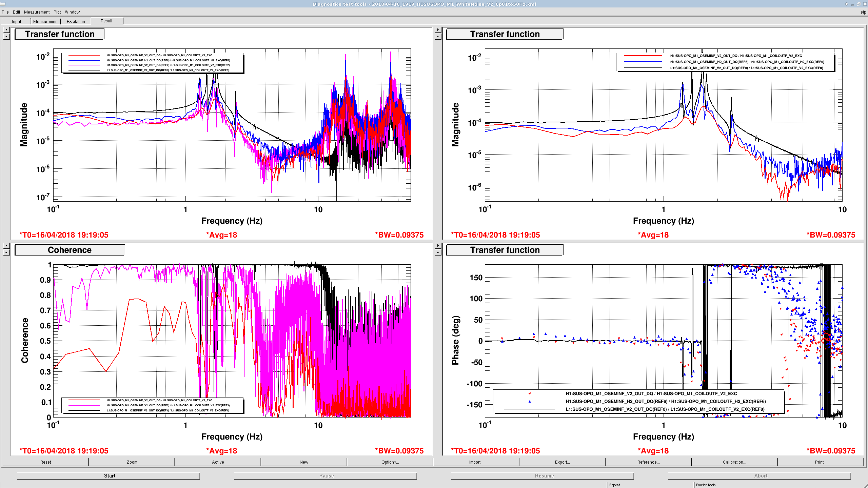Click the right-arrow button beside the 0.1–10 Hz magnitude plot
This screenshot has width=868, height=488.
click(438, 29)
